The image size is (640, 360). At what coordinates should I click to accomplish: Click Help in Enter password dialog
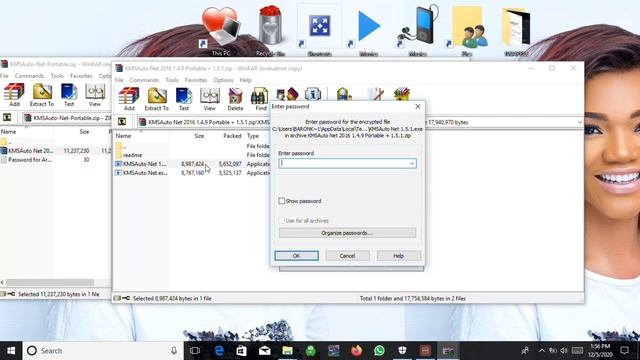tap(398, 256)
